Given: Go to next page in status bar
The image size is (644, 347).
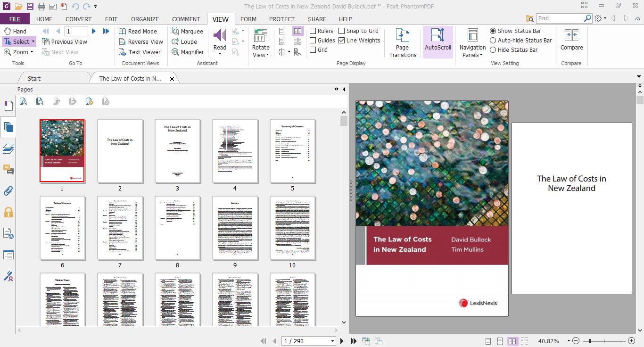Looking at the screenshot, I should pyautogui.click(x=342, y=341).
